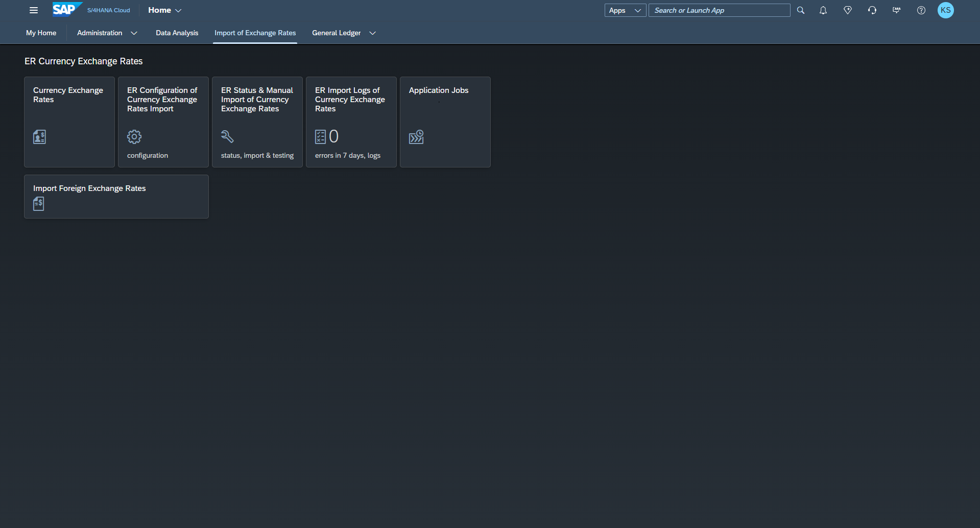
Task: Open the help question mark icon
Action: 921,10
